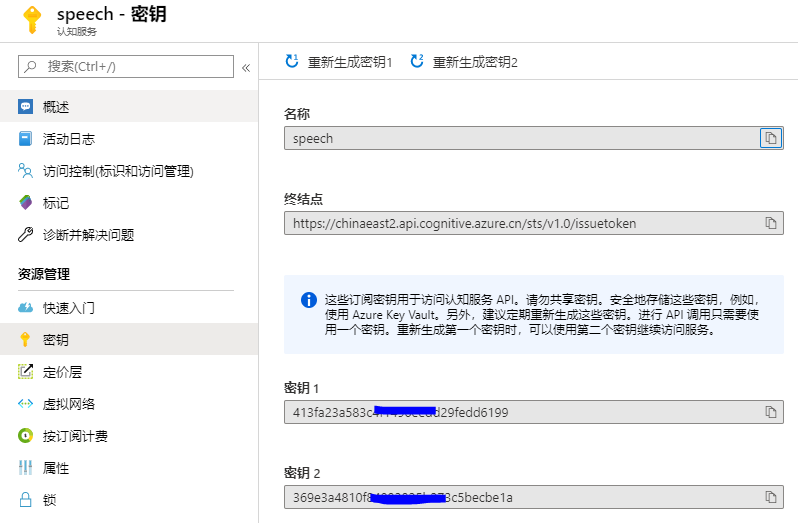Open 虚拟网络 virtual network page
798x523 pixels.
[x=129, y=404]
